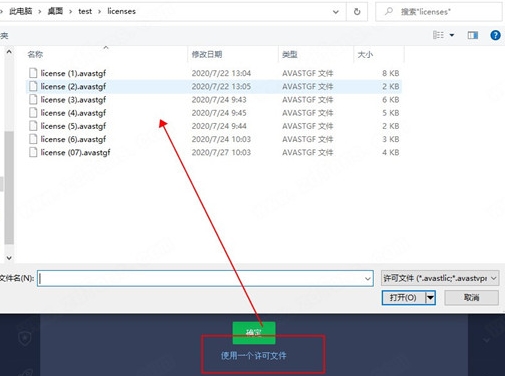Viewport: 505px width, 376px height.
Task: Click the down arrow of the folder pane scrollbar
Action: pyautogui.click(x=9, y=258)
